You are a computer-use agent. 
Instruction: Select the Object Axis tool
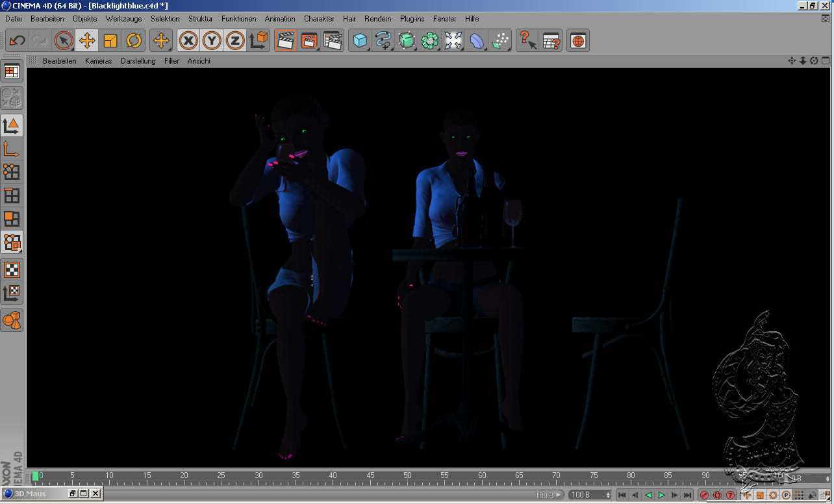click(x=12, y=148)
